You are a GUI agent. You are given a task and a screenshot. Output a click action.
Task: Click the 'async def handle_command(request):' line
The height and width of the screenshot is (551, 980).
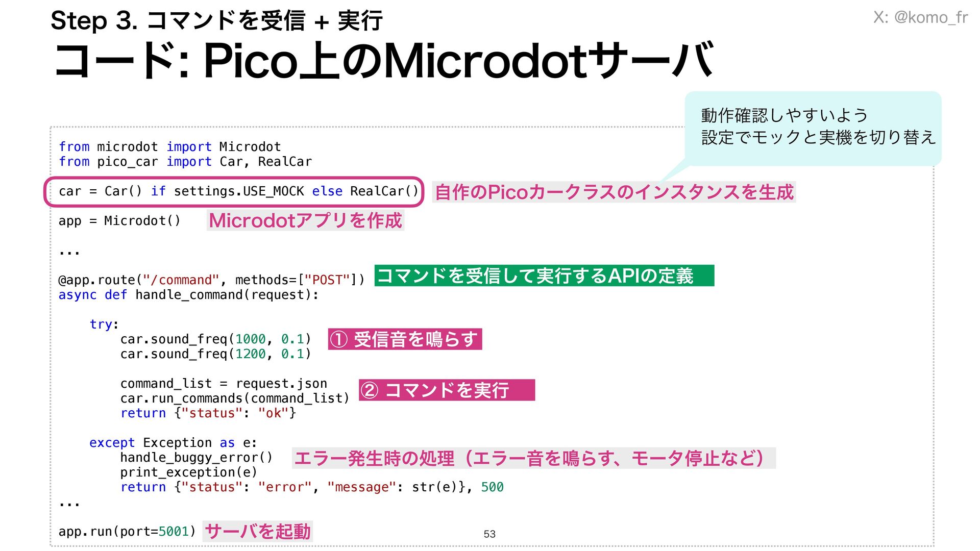click(188, 295)
